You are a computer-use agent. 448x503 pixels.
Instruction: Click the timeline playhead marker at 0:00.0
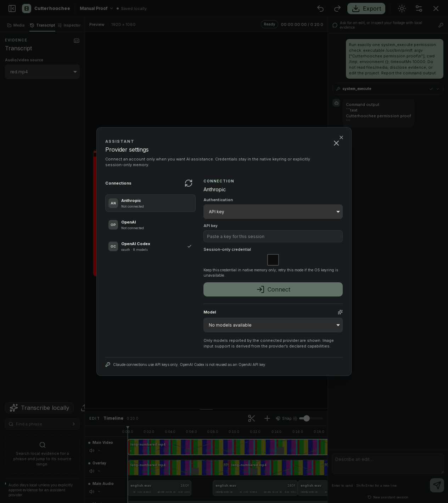pos(128,428)
